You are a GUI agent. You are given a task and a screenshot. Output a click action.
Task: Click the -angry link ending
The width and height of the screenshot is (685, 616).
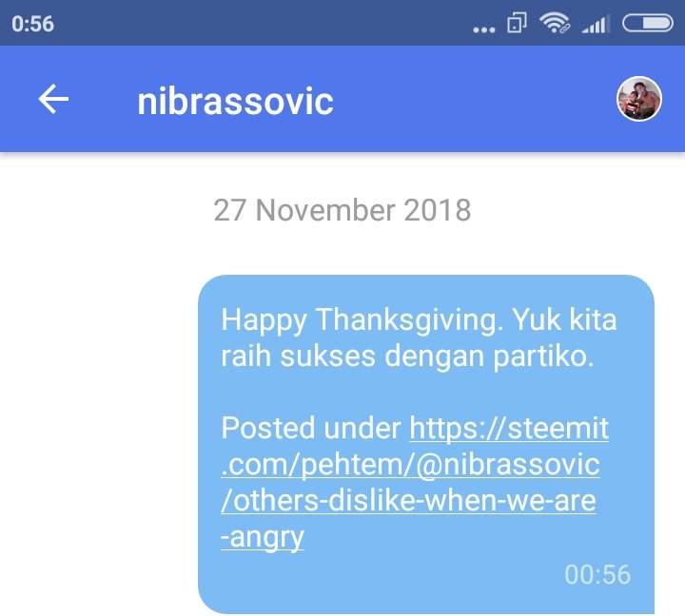point(263,537)
